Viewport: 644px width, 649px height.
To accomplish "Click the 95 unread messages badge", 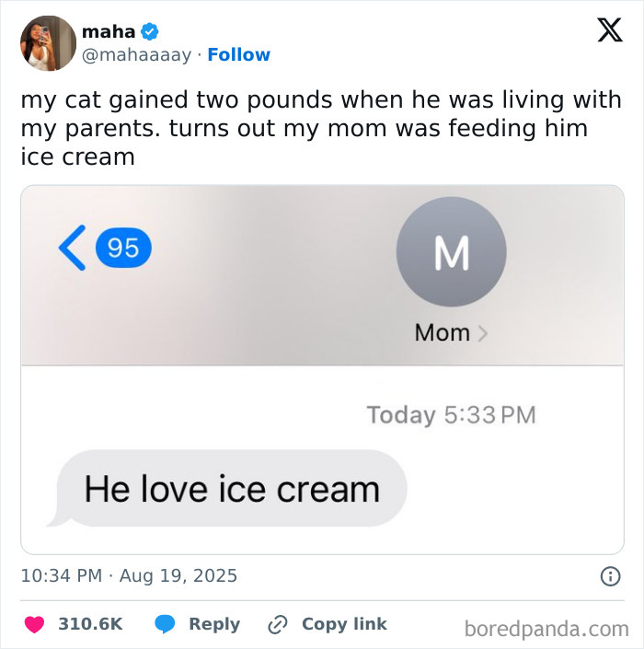I will tap(123, 249).
